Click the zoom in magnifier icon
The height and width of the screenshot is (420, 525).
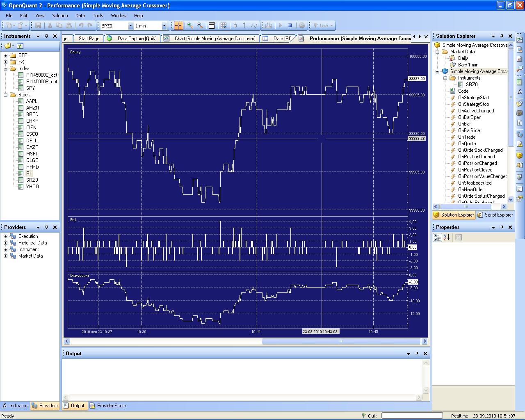point(190,25)
